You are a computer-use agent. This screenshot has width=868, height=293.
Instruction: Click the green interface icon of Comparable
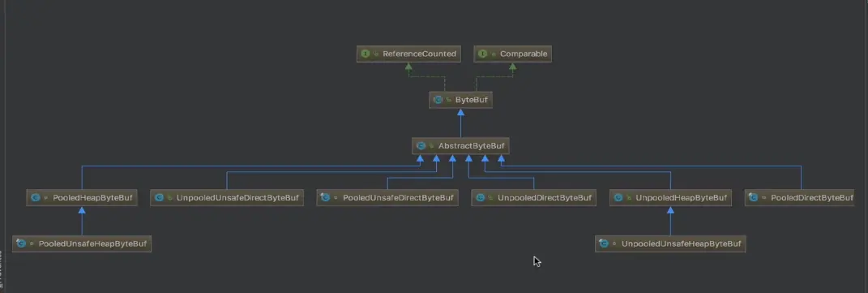tap(483, 54)
